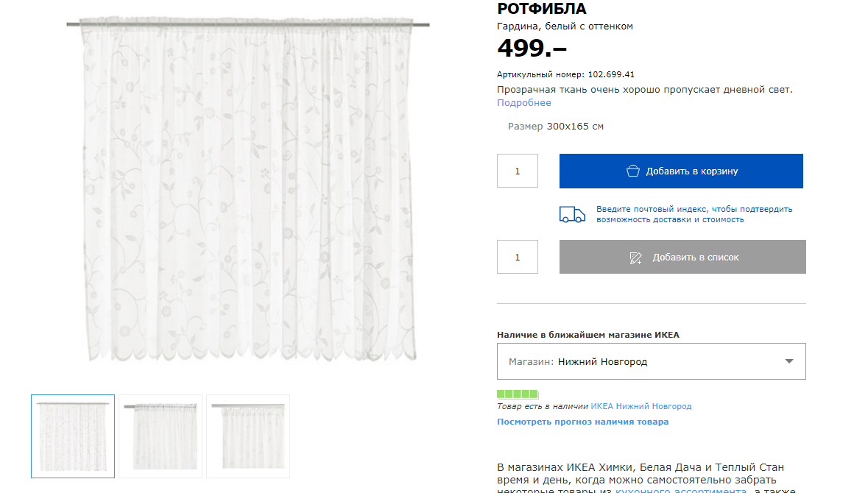Click the quantity field next to the list button
This screenshot has width=868, height=493.
pyautogui.click(x=518, y=257)
